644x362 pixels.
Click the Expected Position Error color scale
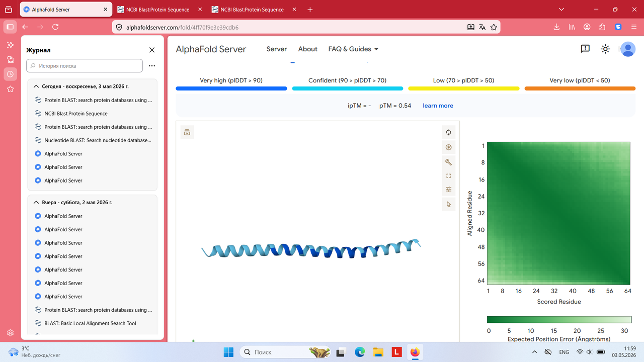tap(559, 319)
